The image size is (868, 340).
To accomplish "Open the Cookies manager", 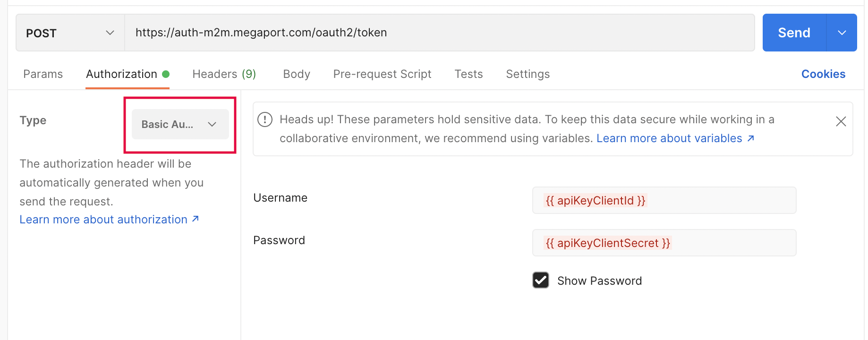I will [823, 74].
